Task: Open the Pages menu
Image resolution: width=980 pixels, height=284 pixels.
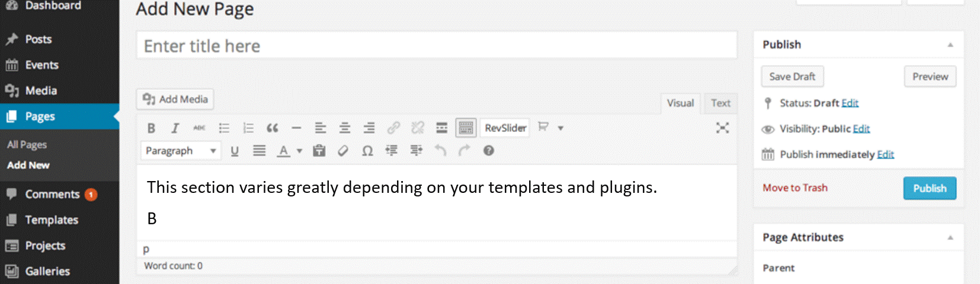Action: click(59, 117)
